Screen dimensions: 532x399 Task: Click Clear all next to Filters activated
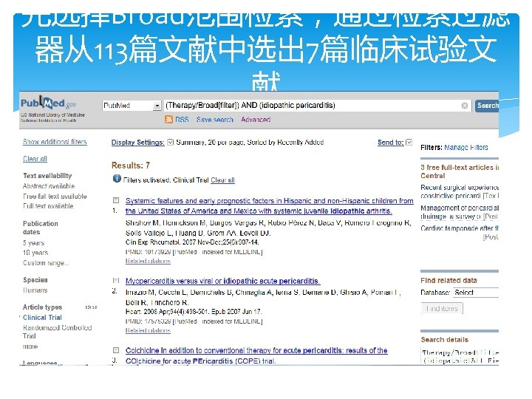pos(222,180)
